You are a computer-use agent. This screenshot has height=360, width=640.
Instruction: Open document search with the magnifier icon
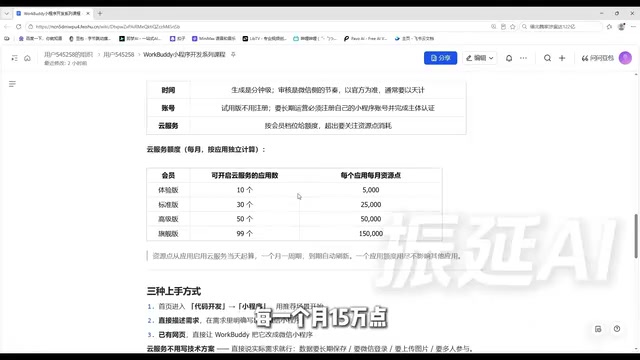pyautogui.click(x=547, y=58)
